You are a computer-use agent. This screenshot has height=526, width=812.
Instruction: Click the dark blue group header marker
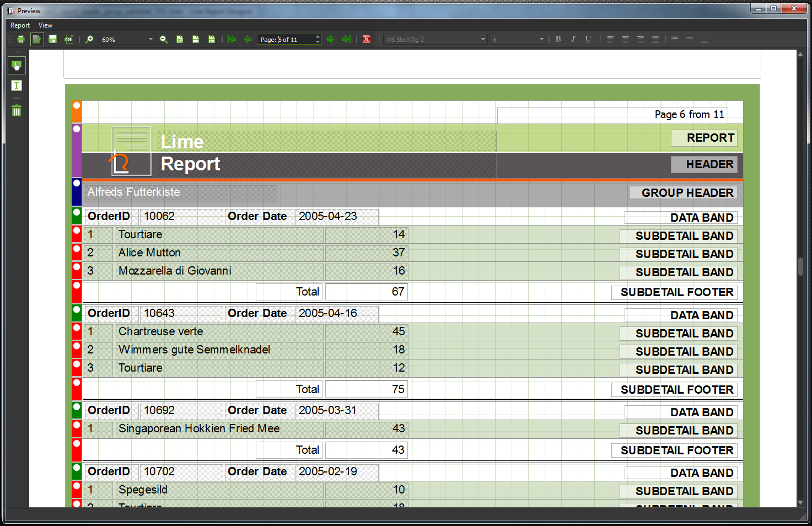(x=77, y=192)
